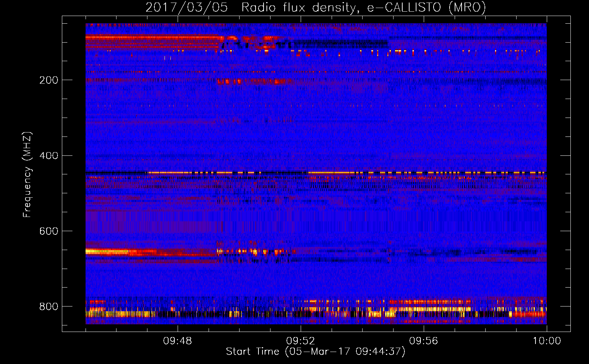This screenshot has height=364, width=589.
Task: Click the 800 frequency tick label
Action: coord(49,306)
